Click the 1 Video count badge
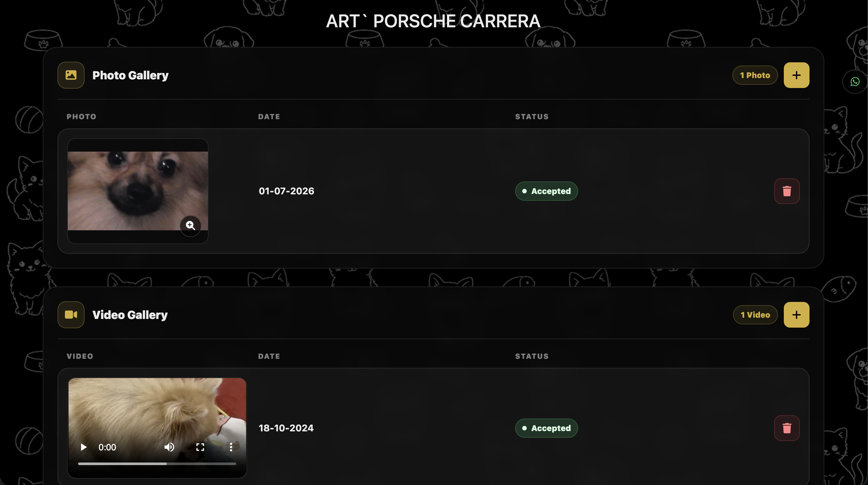Viewport: 868px width, 485px height. click(756, 314)
